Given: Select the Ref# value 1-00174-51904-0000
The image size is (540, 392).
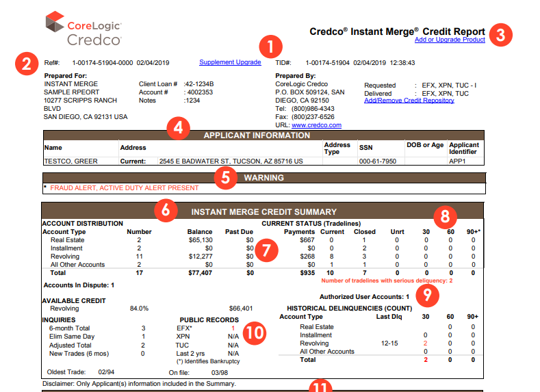Looking at the screenshot, I should click(x=102, y=63).
